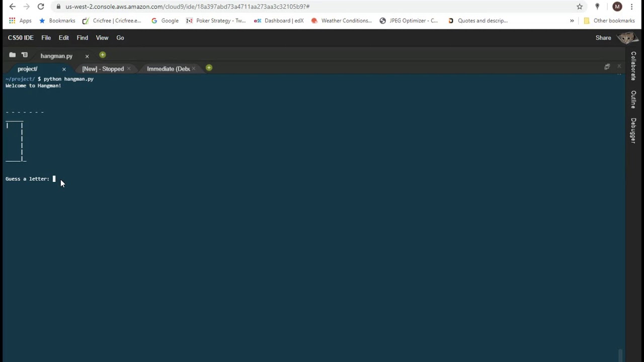
Task: Click the "Welcome to Hangman!" text
Action: tap(33, 86)
